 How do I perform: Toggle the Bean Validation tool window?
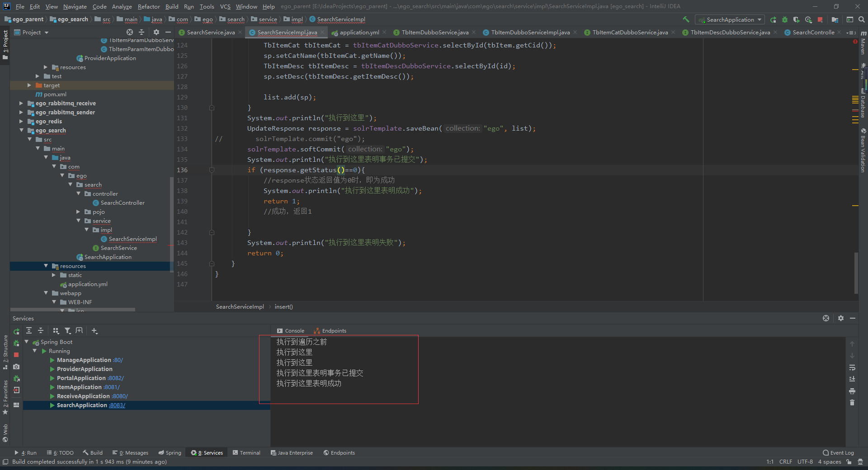pyautogui.click(x=863, y=150)
